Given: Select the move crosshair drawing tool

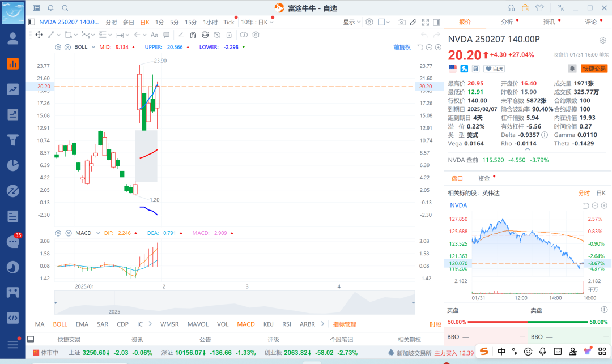Looking at the screenshot, I should click(x=39, y=35).
